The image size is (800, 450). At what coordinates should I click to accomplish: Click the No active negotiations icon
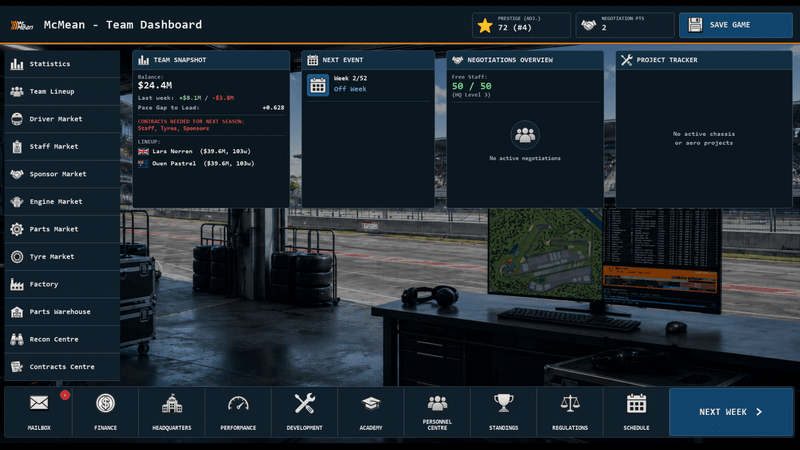click(x=524, y=135)
